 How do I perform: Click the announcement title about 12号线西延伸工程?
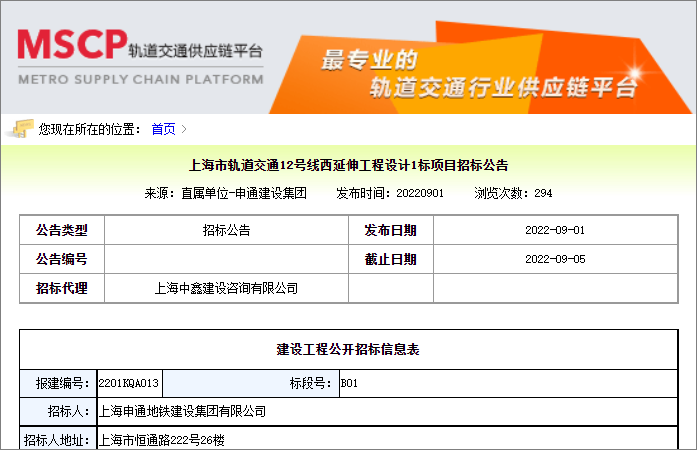click(x=348, y=165)
